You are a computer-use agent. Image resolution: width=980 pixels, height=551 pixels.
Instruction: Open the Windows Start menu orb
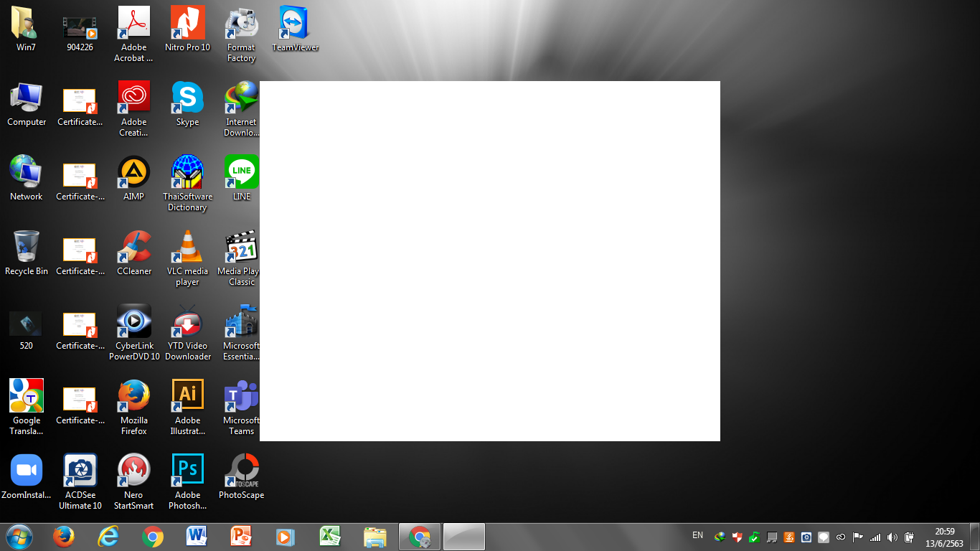click(19, 537)
